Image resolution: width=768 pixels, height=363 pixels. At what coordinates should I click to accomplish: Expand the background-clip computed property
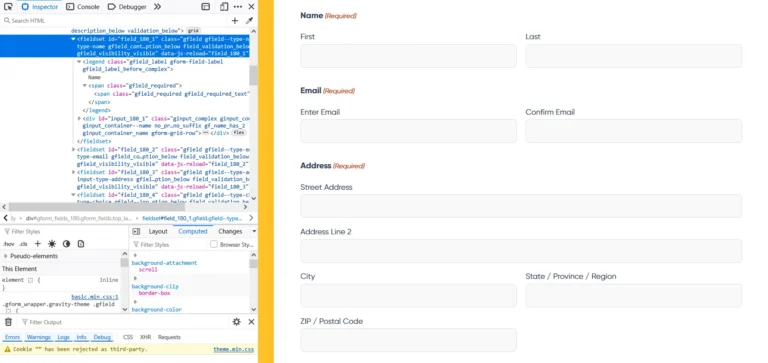135,279
